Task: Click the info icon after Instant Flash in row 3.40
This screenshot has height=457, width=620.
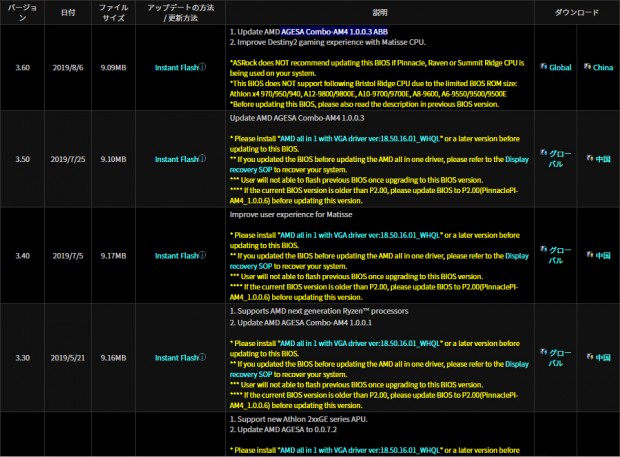Action: pos(202,255)
